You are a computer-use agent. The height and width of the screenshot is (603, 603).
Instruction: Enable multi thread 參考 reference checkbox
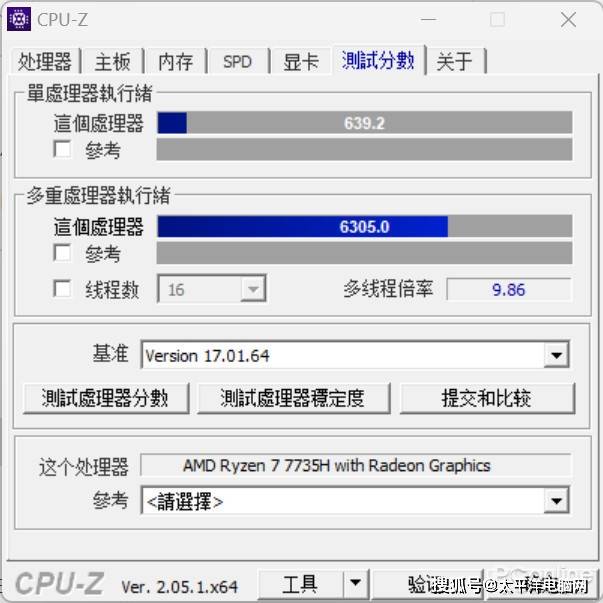pos(62,253)
